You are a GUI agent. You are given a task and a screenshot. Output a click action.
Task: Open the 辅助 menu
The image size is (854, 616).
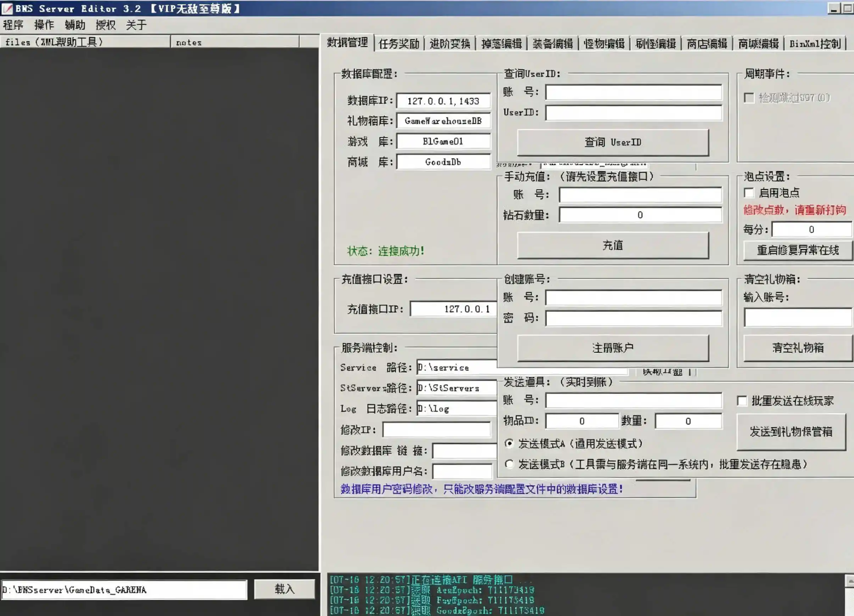click(x=75, y=25)
